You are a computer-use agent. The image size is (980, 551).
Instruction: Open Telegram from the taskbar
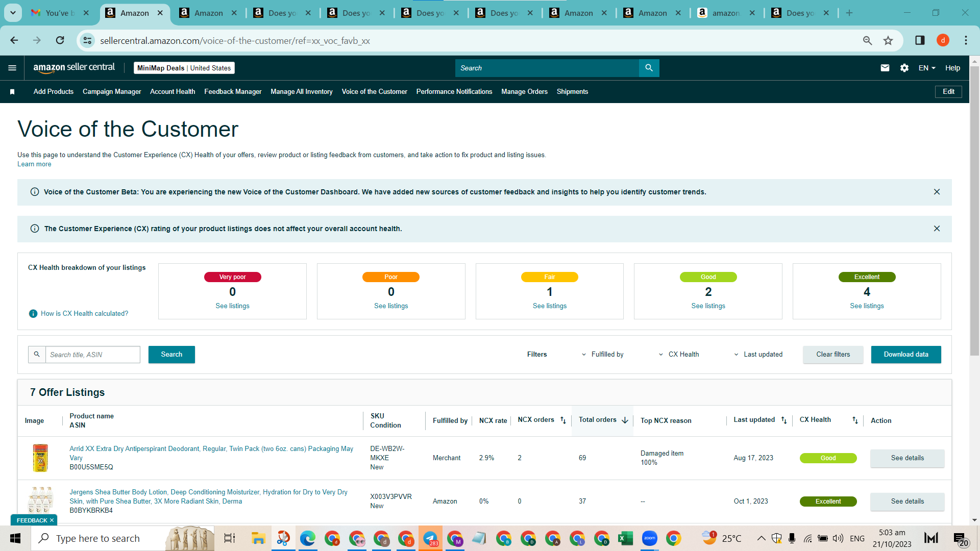(430, 538)
